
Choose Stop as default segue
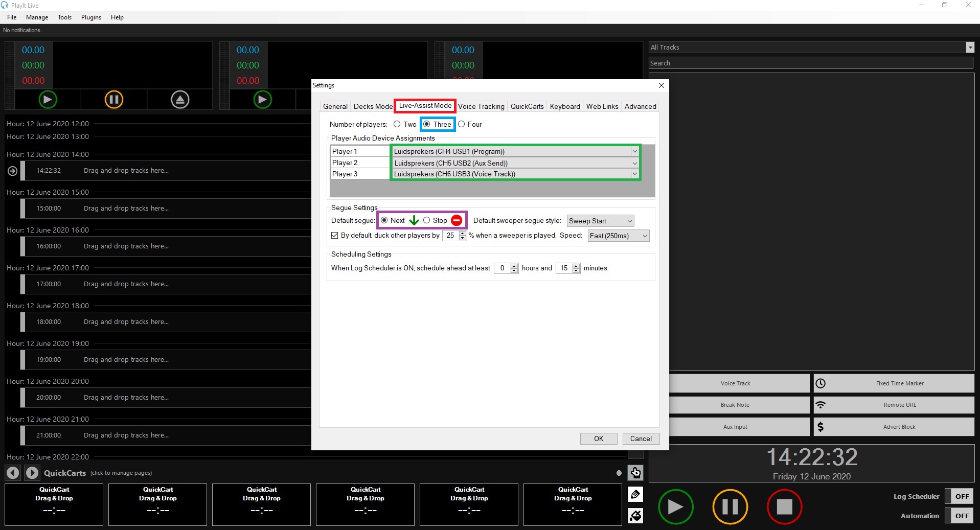pos(427,220)
